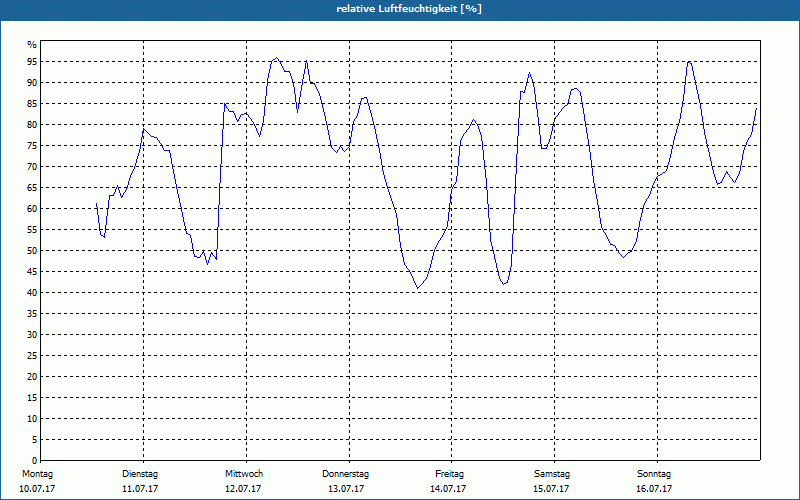Image resolution: width=800 pixels, height=500 pixels.
Task: Click the 50 y-axis value
Action: [32, 251]
